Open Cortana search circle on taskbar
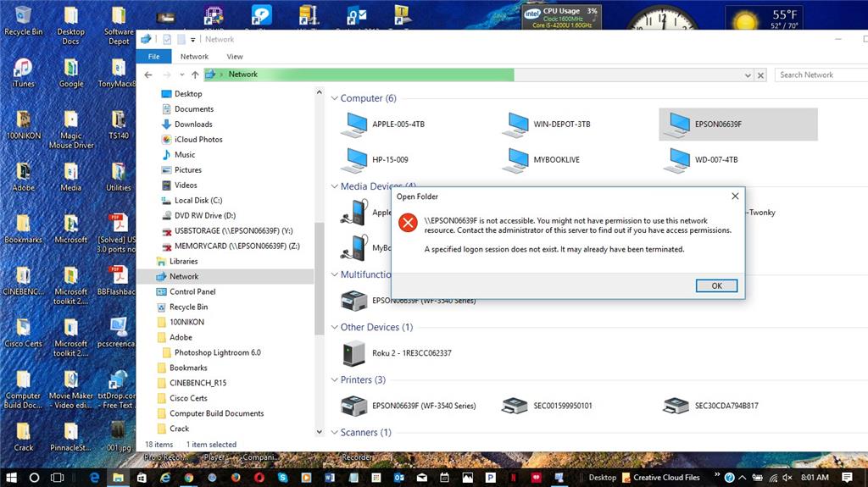This screenshot has height=487, width=868. [34, 477]
